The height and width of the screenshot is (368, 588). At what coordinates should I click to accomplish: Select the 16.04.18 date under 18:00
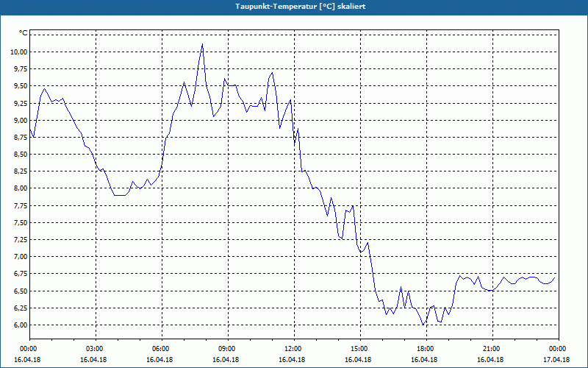coord(424,360)
